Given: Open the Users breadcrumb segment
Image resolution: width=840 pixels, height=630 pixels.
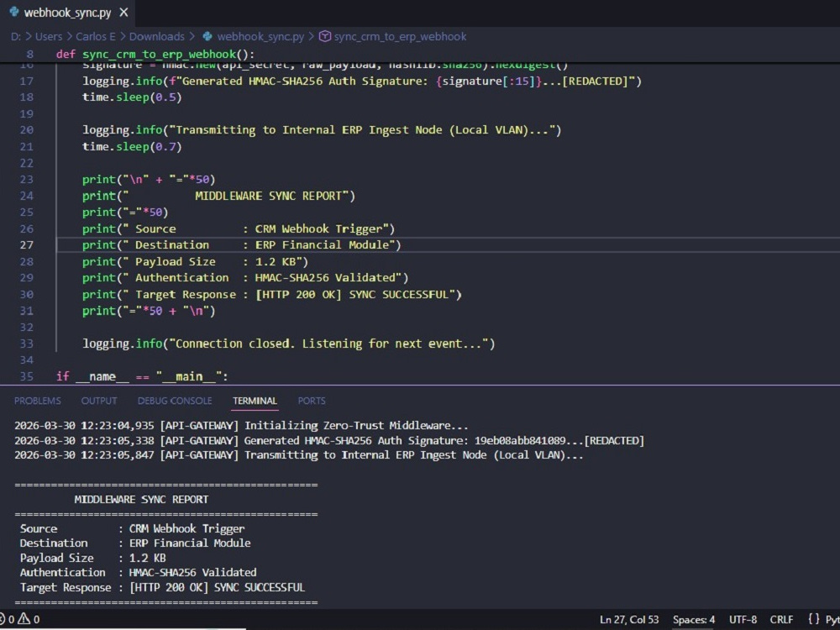Looking at the screenshot, I should [x=48, y=36].
